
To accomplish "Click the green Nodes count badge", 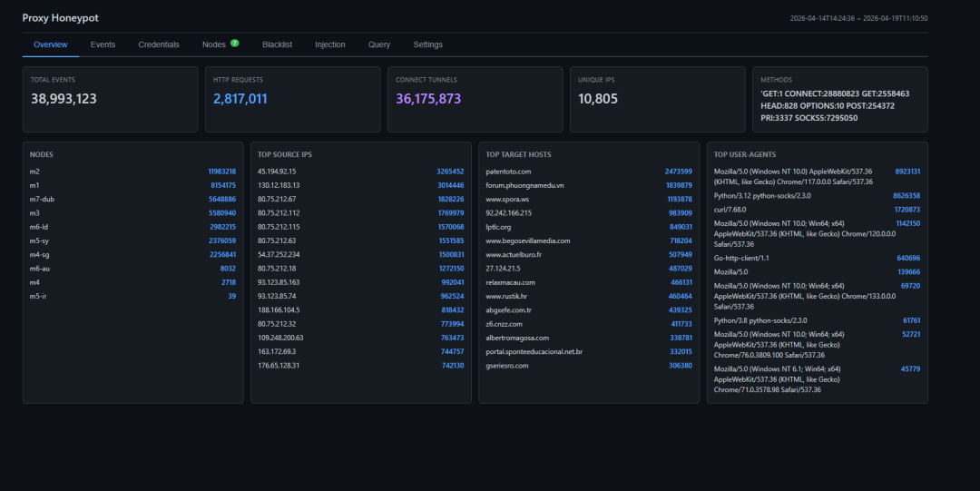I will tap(234, 44).
